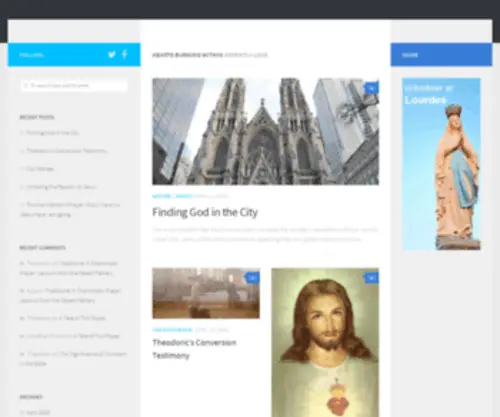Open the April archive link
500x417 pixels.
(38, 412)
